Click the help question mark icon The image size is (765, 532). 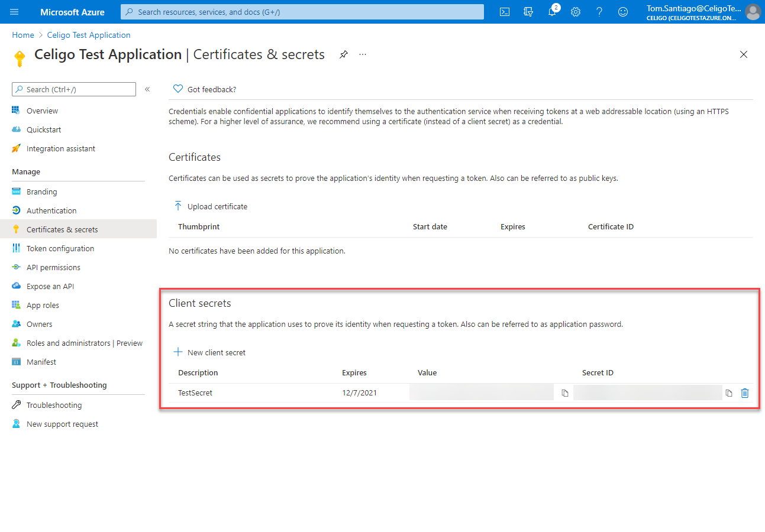pyautogui.click(x=599, y=12)
